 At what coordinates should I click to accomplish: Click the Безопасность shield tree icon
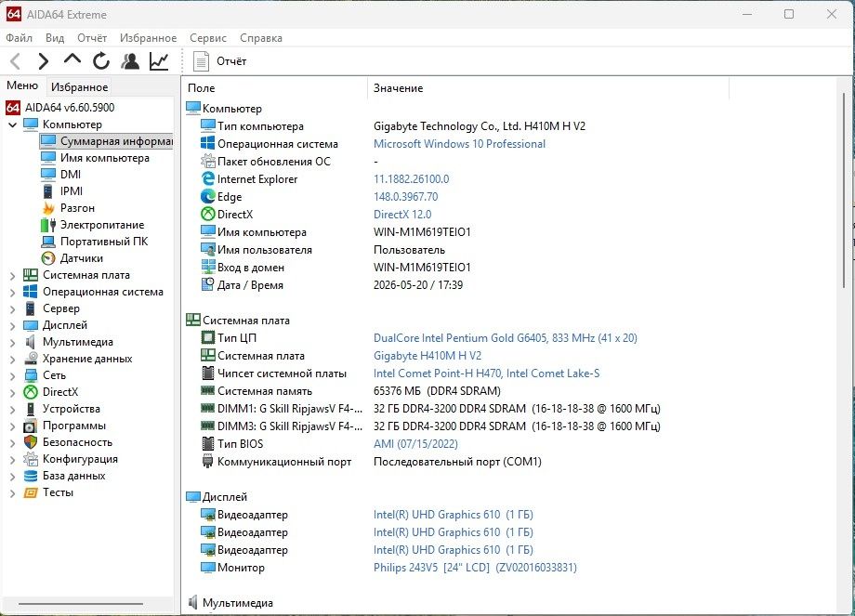(31, 442)
